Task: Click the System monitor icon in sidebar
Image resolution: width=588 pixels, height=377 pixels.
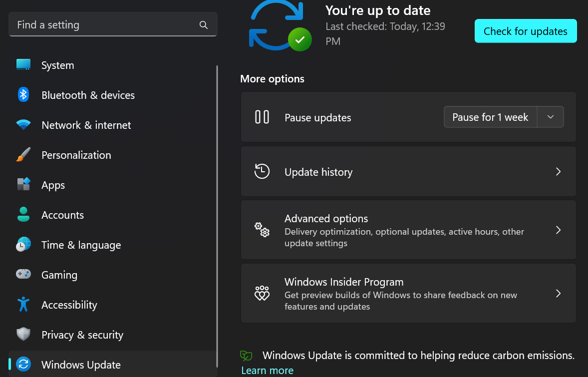Action: (x=23, y=65)
